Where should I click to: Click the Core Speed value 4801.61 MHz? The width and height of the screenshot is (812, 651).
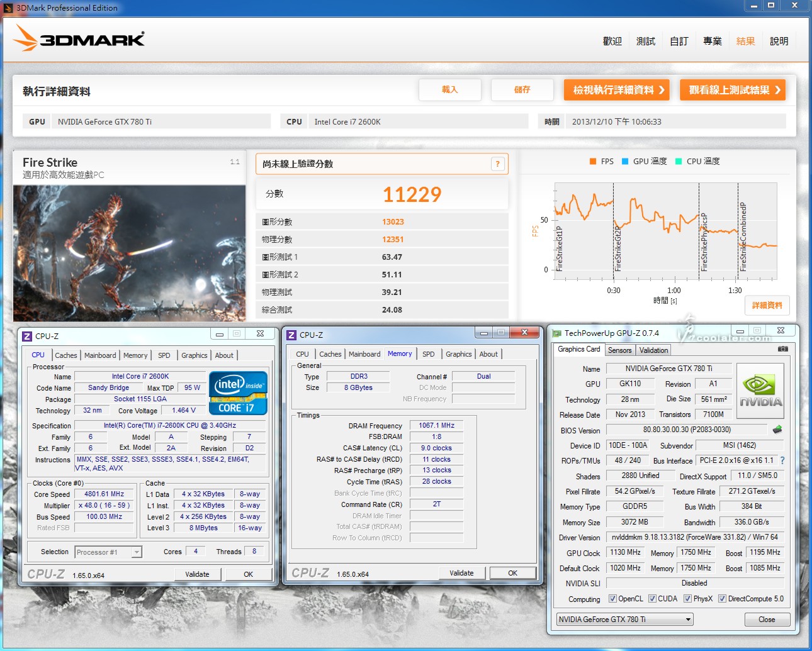coord(104,494)
